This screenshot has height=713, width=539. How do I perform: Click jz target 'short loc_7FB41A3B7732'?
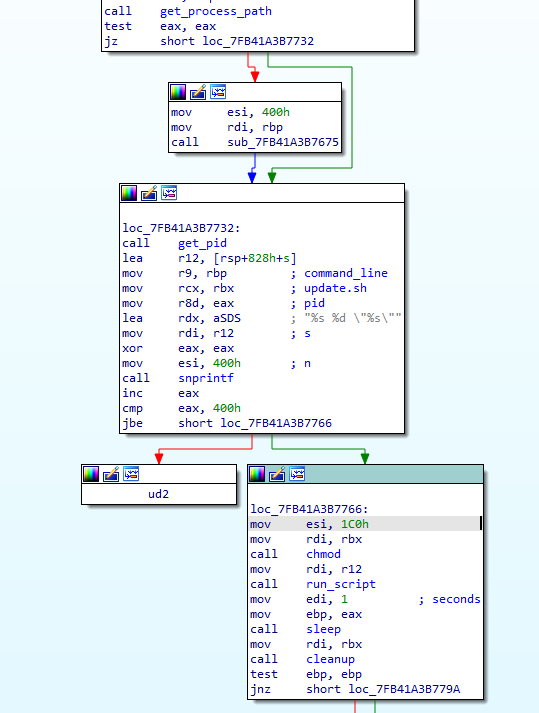point(237,41)
